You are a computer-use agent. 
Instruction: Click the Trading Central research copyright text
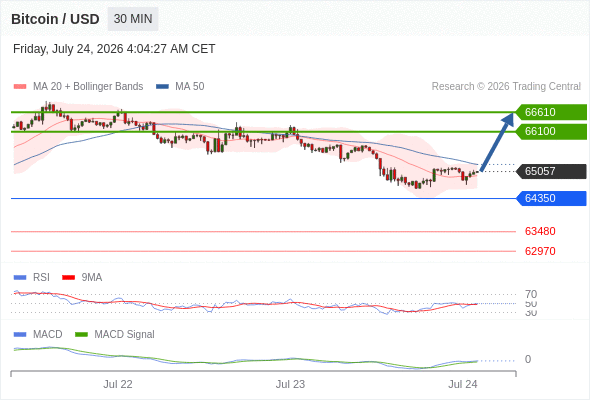(x=506, y=87)
